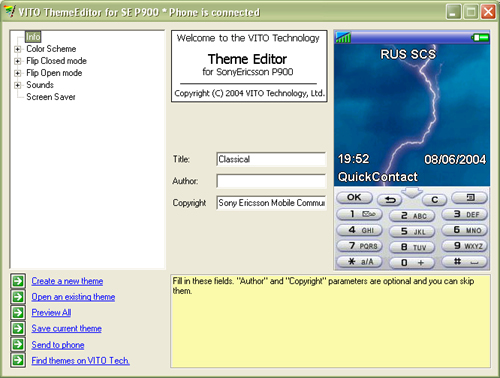Click the battery indicator in phone preview
The height and width of the screenshot is (378, 500).
[x=480, y=38]
